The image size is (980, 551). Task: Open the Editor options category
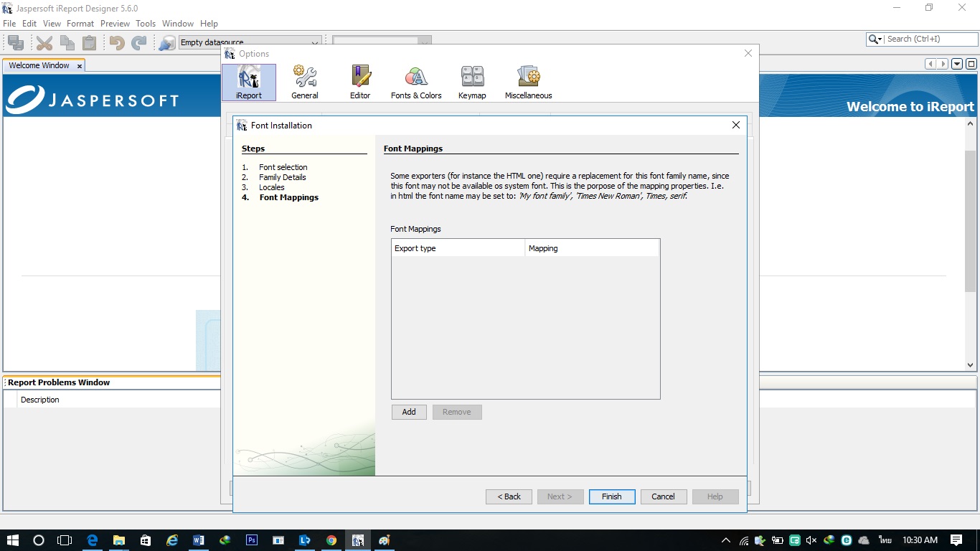tap(360, 82)
